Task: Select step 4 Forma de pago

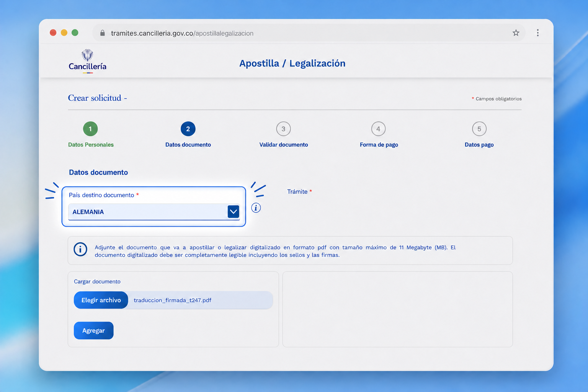Action: pos(379,134)
